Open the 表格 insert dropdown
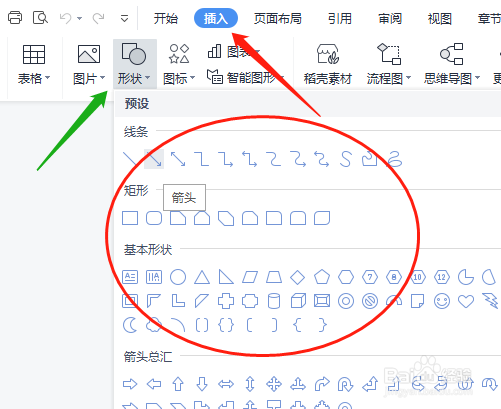The image size is (501, 409). tap(34, 64)
